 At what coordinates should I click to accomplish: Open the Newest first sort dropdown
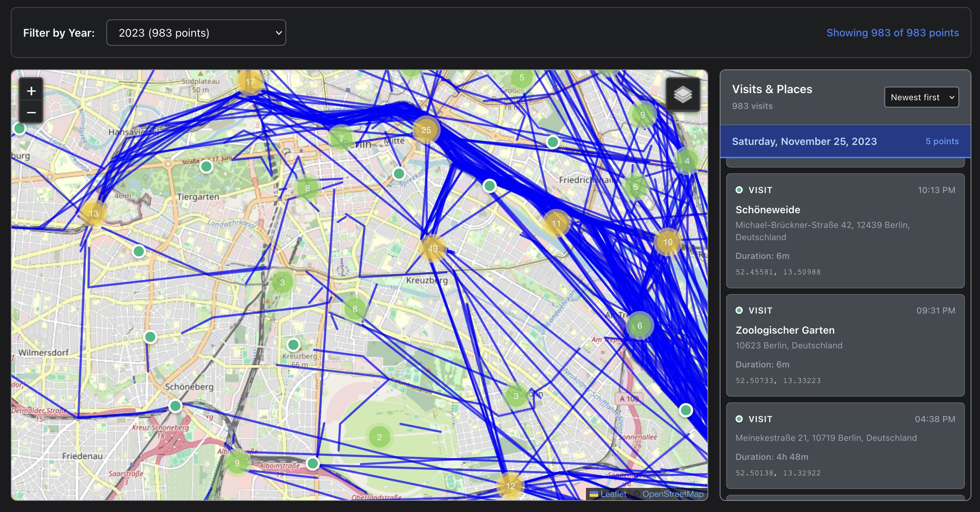921,97
